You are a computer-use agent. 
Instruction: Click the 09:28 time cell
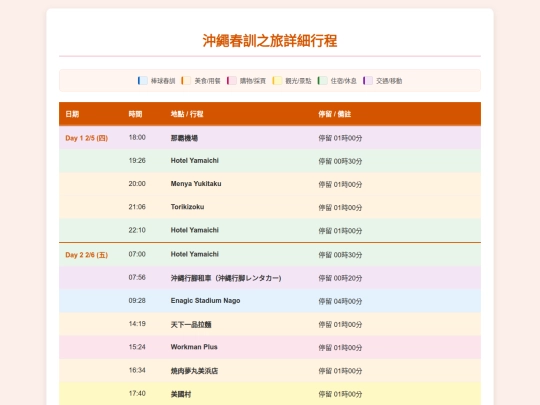tap(137, 300)
